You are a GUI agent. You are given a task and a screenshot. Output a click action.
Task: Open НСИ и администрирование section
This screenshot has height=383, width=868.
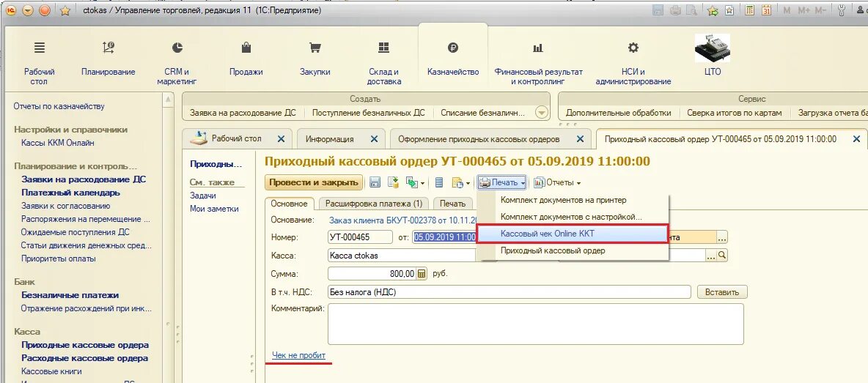tap(633, 64)
